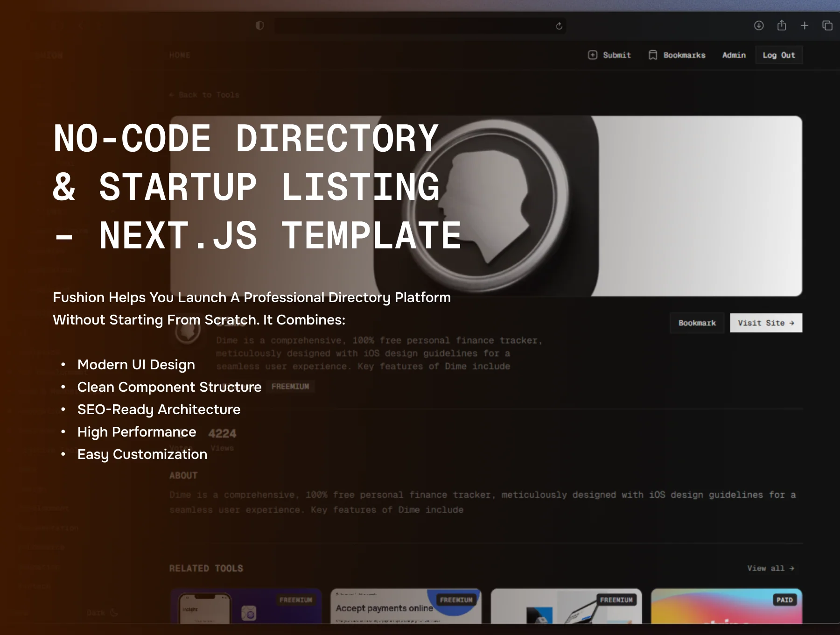The height and width of the screenshot is (635, 840).
Task: Click the bookmark icon next to Bookmarks
Action: tap(653, 55)
